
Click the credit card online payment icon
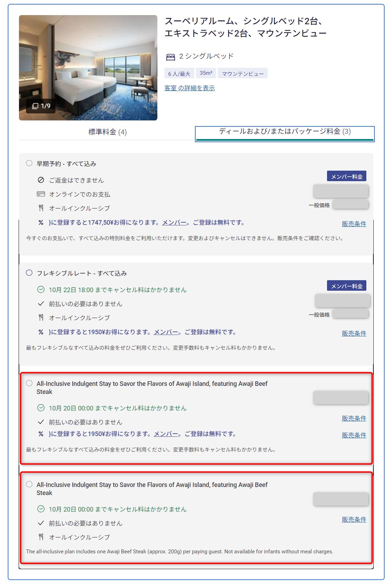(41, 194)
